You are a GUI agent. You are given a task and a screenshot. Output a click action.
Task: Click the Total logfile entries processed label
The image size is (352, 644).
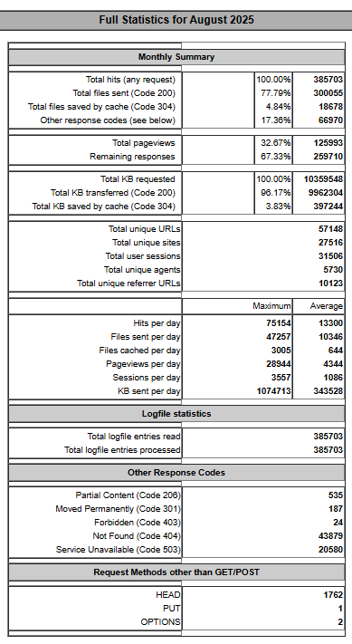[122, 450]
